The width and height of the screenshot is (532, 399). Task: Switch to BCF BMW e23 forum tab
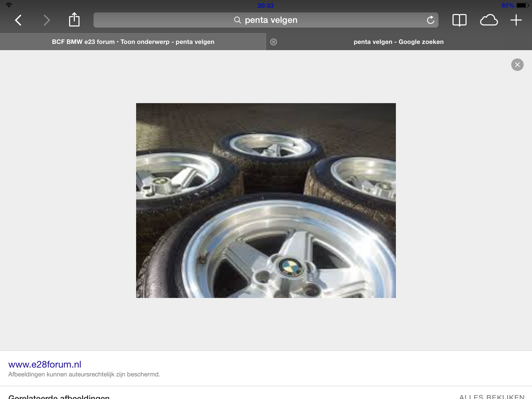(133, 42)
